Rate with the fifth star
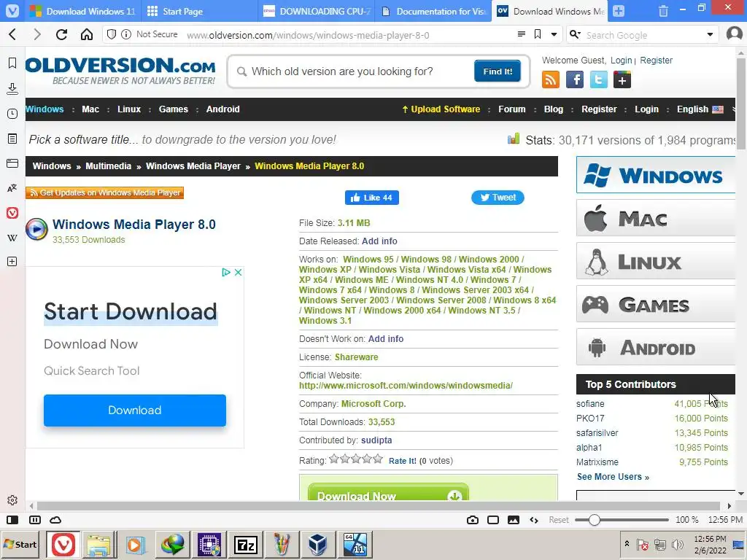 click(x=378, y=459)
